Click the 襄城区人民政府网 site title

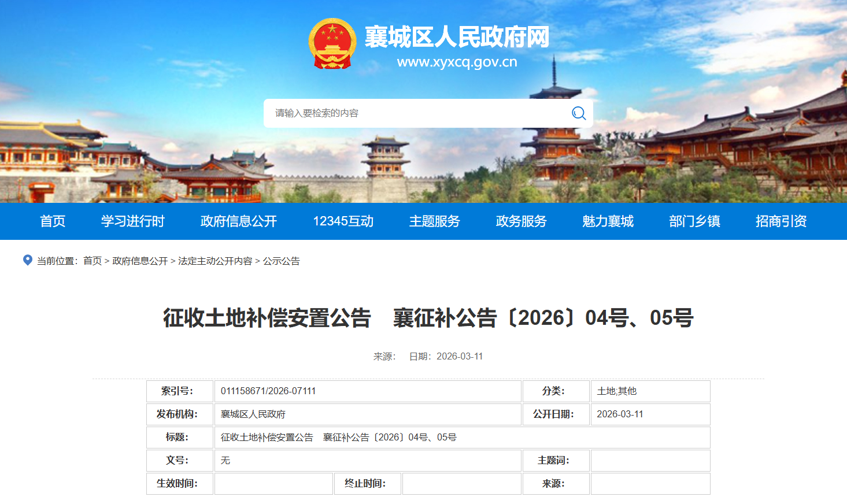click(x=457, y=38)
